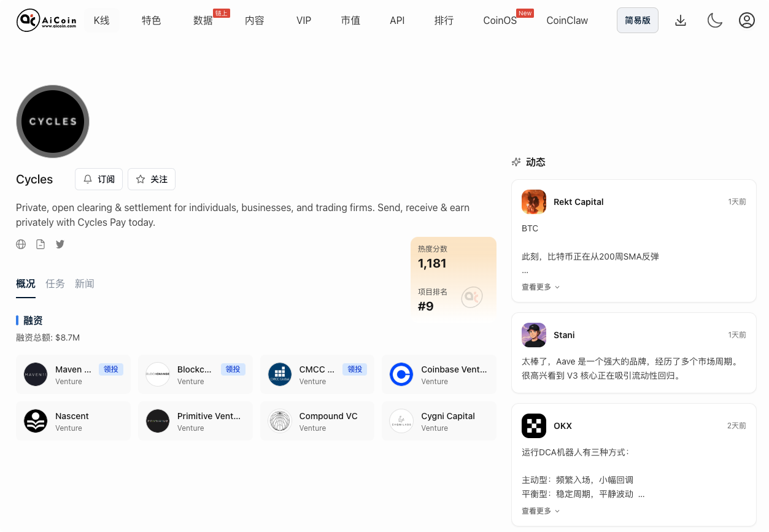Click the 领投 badge on CMCC
The height and width of the screenshot is (532, 769).
click(355, 369)
